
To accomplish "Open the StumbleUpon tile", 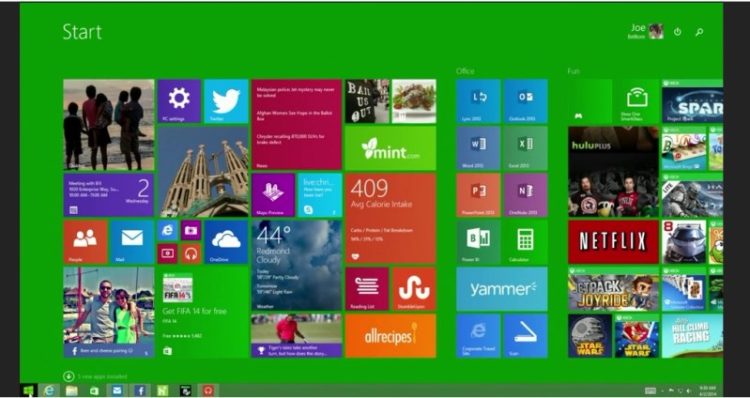I will pyautogui.click(x=414, y=288).
